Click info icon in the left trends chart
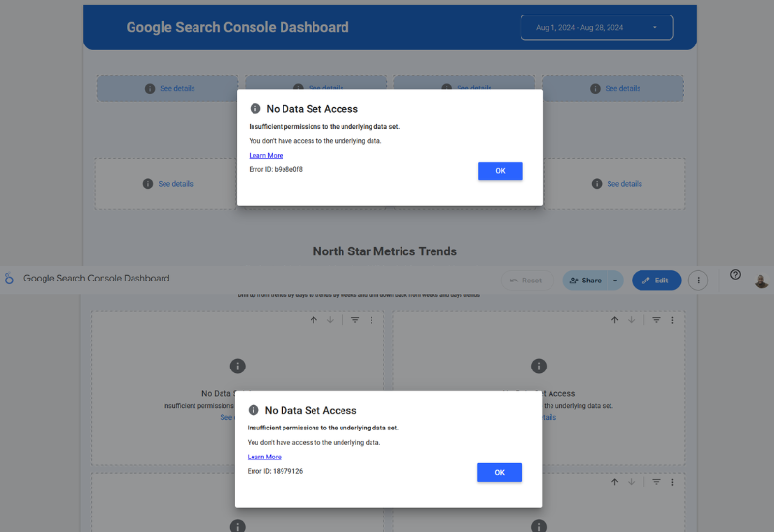This screenshot has width=774, height=532. pyautogui.click(x=237, y=367)
